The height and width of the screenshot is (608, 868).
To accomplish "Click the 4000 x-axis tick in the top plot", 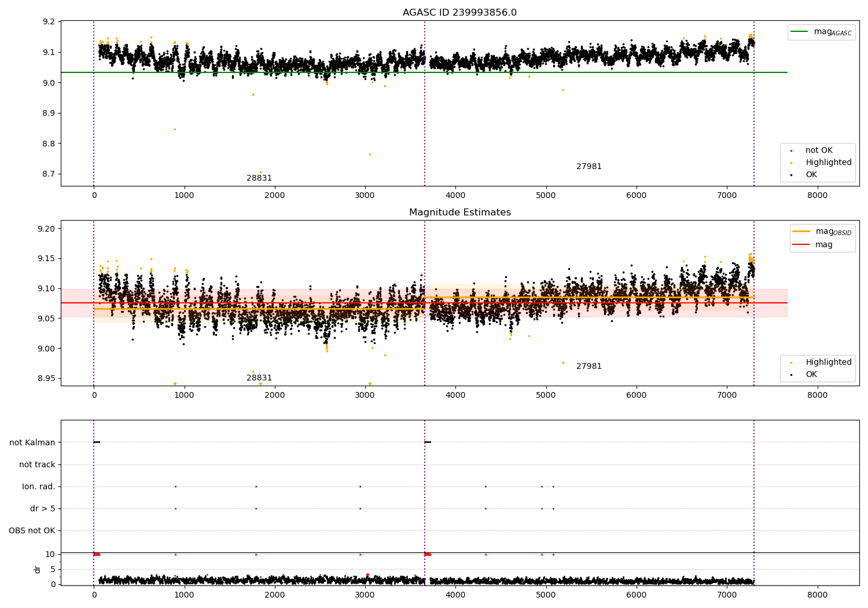I will point(455,196).
